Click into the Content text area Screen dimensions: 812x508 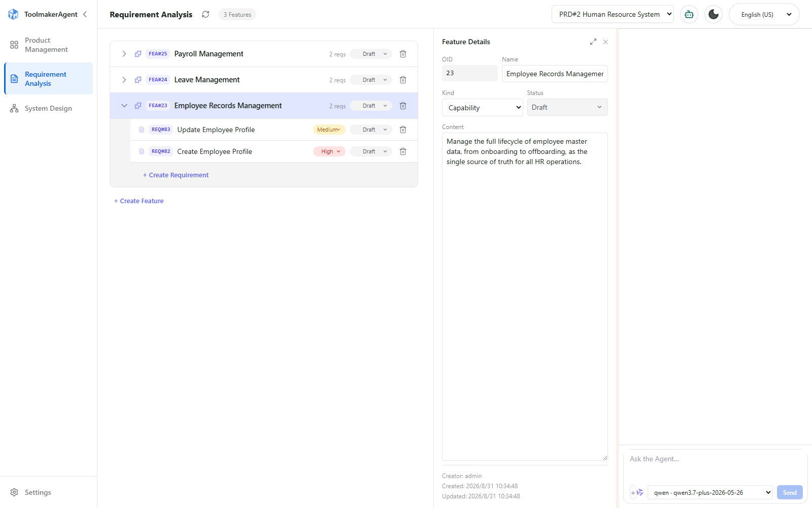(x=525, y=297)
